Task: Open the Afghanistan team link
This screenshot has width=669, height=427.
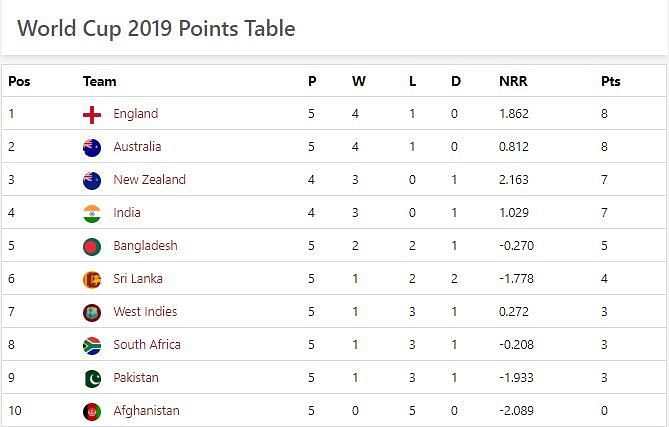Action: point(146,411)
